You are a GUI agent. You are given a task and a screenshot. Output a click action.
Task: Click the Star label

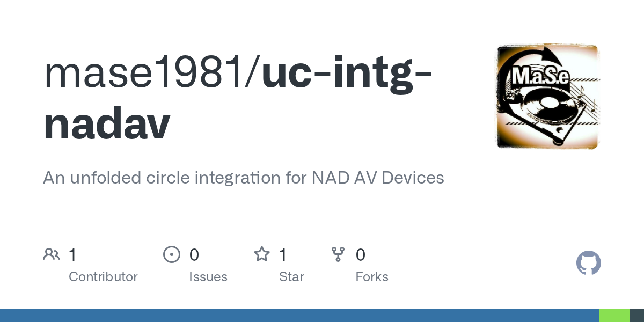(291, 277)
